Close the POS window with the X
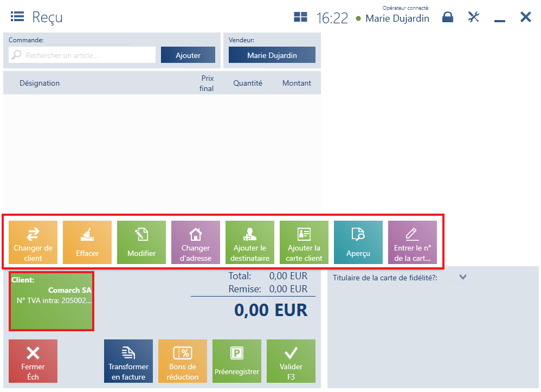This screenshot has height=392, width=541. coord(525,17)
